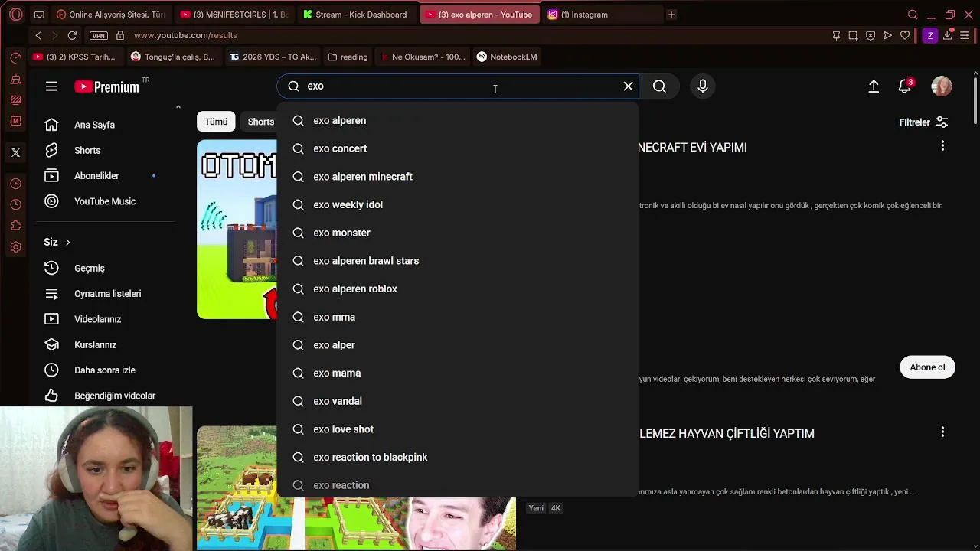Choose suggestion "exo alperen minecraft"

tap(458, 177)
